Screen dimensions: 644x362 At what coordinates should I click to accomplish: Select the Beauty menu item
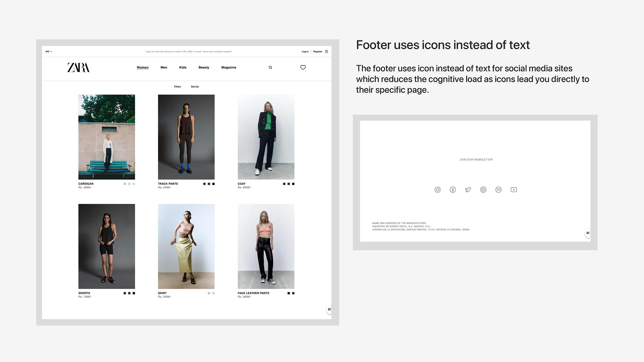tap(204, 67)
